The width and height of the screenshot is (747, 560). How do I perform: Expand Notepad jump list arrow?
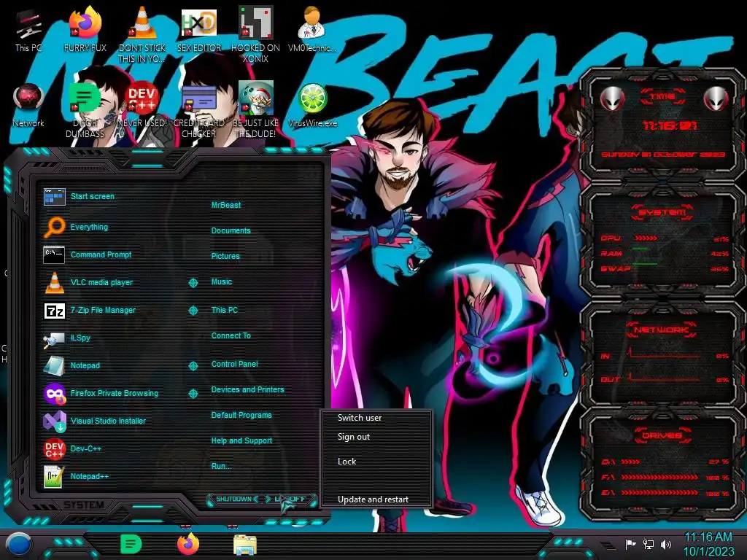point(193,366)
